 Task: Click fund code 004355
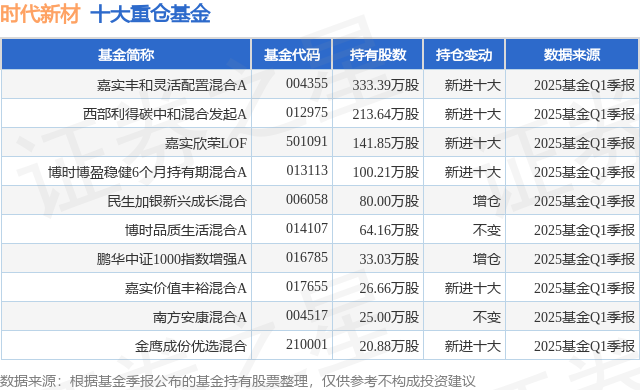(307, 83)
